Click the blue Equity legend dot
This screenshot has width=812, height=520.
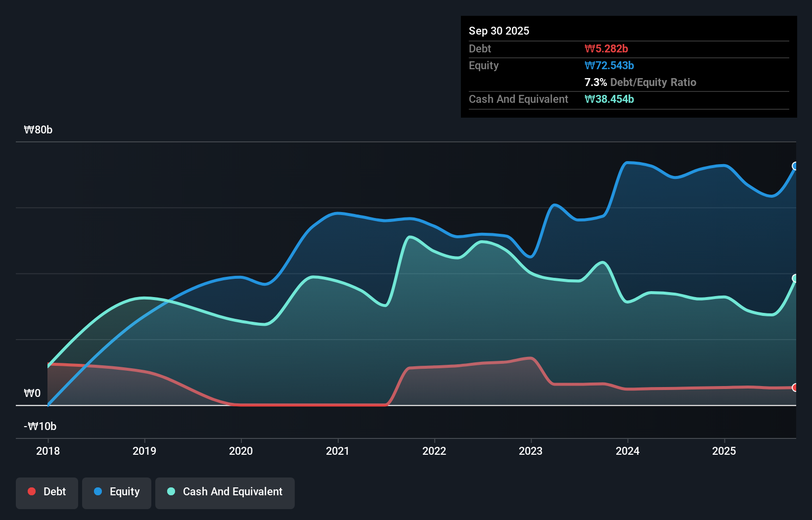coord(97,491)
